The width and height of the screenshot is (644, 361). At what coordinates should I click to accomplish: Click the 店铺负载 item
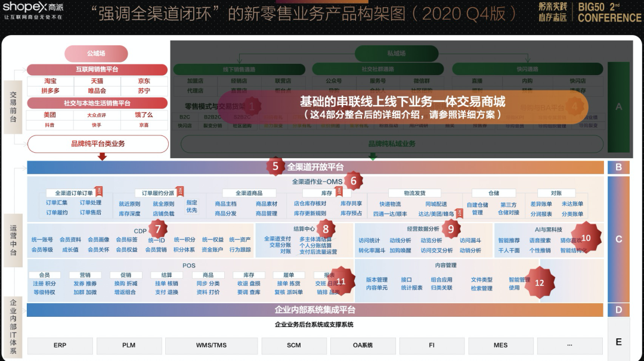tap(163, 214)
